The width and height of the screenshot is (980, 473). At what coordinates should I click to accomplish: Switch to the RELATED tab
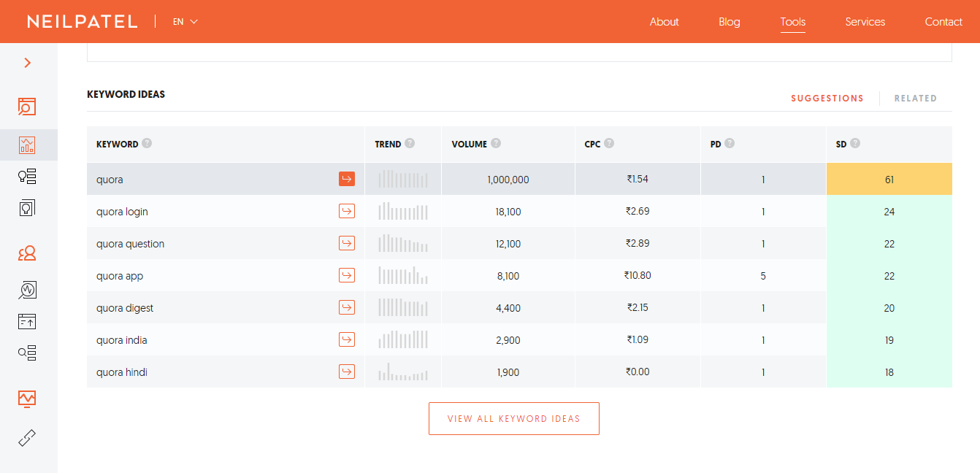click(x=916, y=98)
